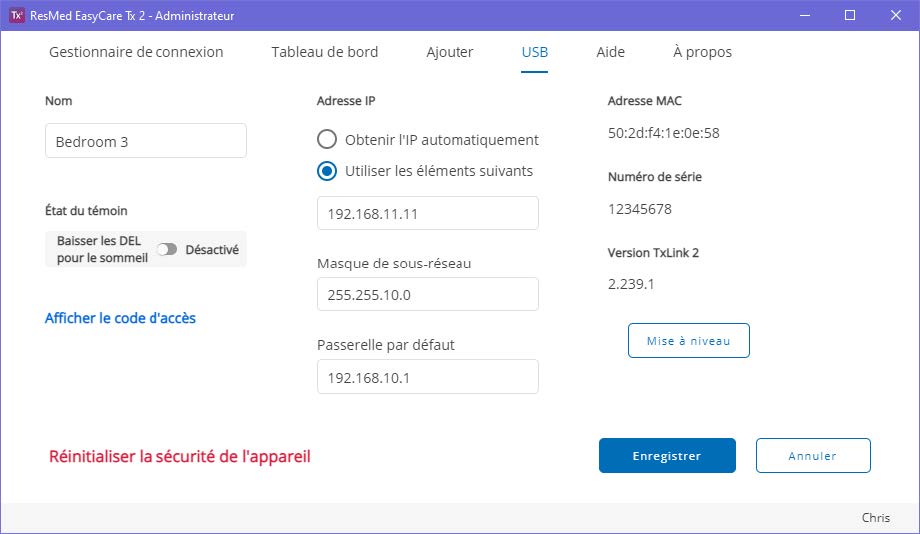
Task: Switch to the Tableau de bord tab
Action: click(x=324, y=52)
